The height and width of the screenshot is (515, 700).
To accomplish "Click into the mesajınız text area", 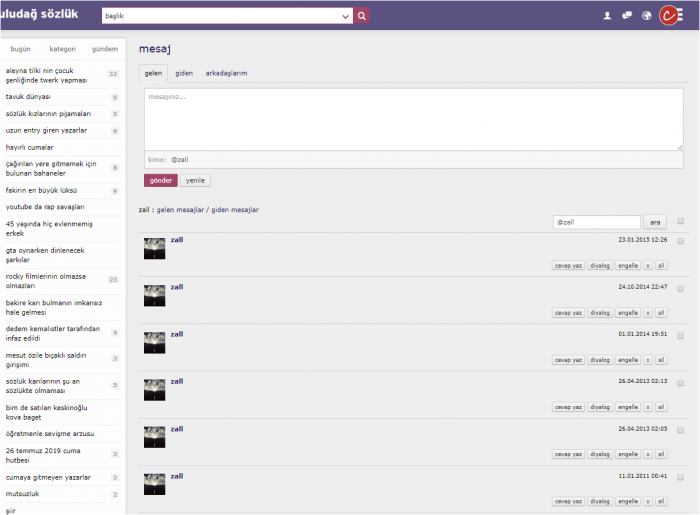I will coord(413,119).
